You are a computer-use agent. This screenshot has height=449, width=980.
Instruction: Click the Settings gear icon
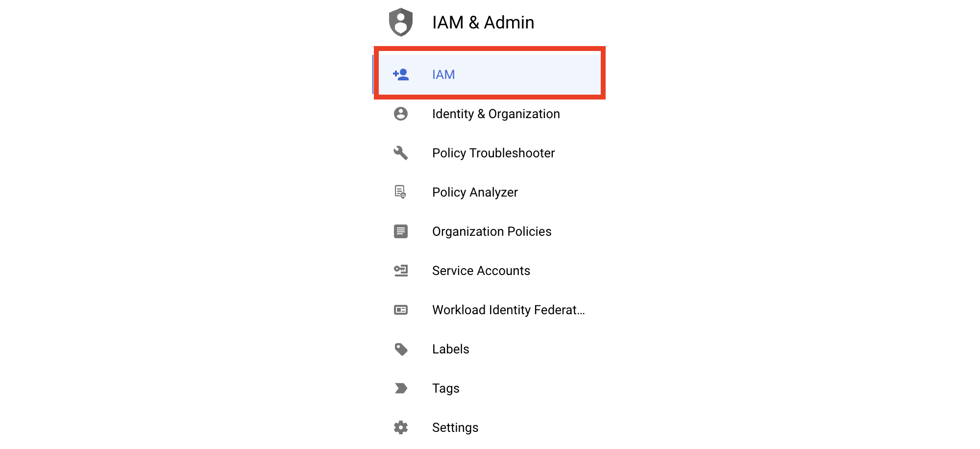[x=401, y=427]
